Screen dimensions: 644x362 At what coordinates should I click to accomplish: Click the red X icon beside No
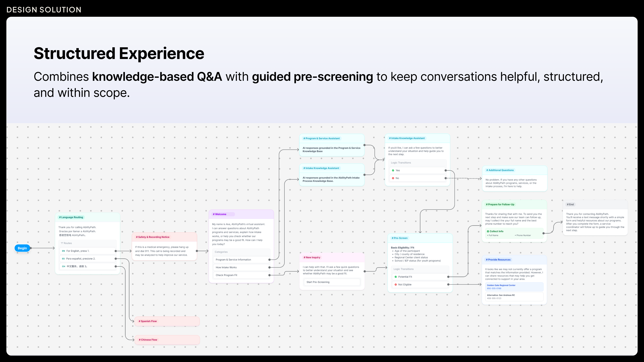(393, 178)
